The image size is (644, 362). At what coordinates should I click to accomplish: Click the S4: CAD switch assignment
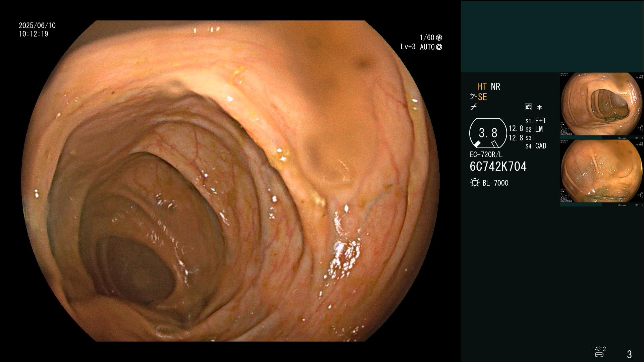(536, 146)
